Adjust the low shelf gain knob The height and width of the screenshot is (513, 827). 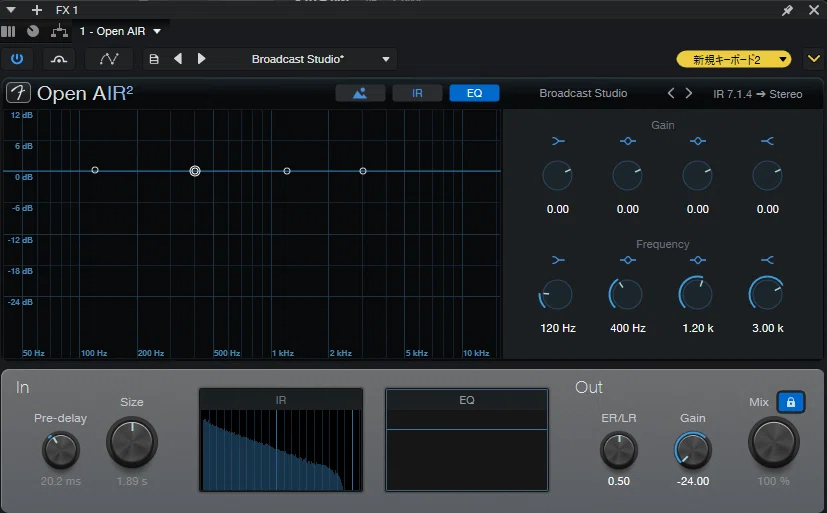click(x=557, y=176)
